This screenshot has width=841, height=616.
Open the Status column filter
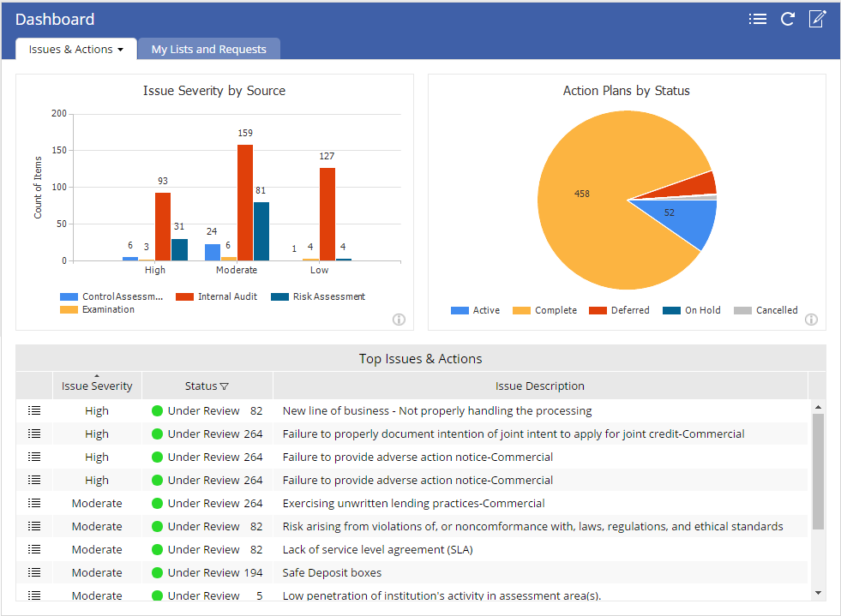tap(225, 386)
